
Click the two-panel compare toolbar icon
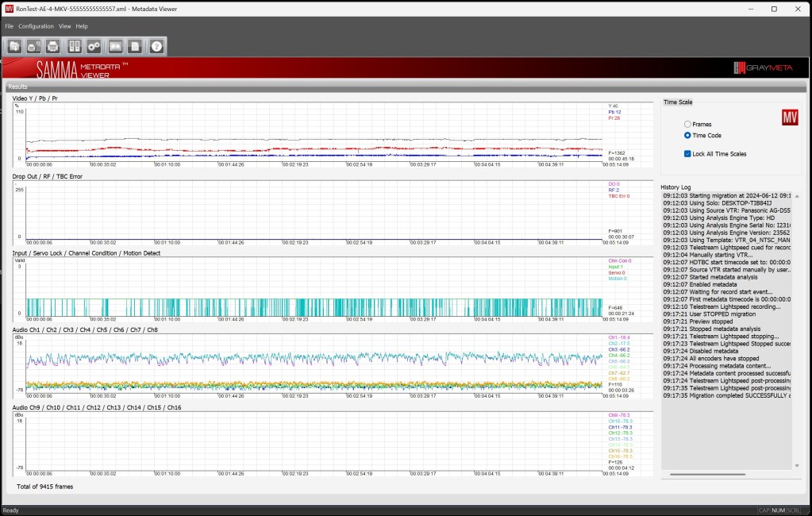(74, 46)
